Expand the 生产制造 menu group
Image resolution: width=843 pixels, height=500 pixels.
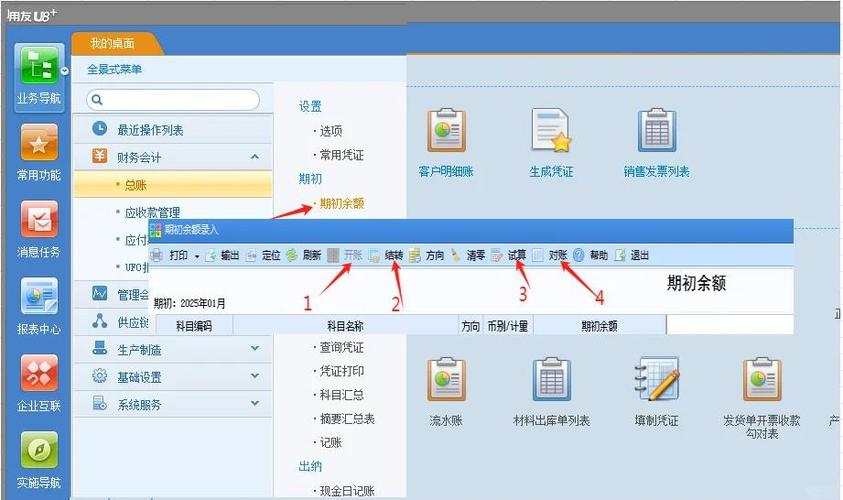pyautogui.click(x=255, y=349)
